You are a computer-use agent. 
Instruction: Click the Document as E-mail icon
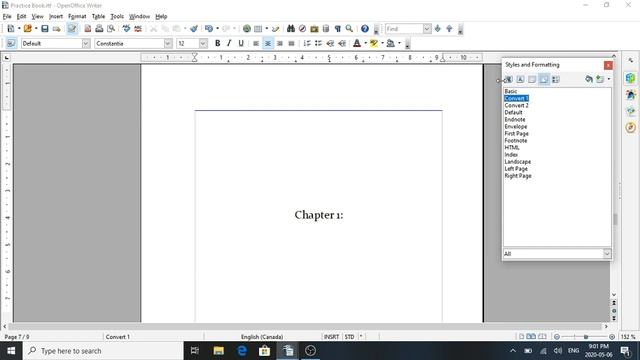coord(56,29)
